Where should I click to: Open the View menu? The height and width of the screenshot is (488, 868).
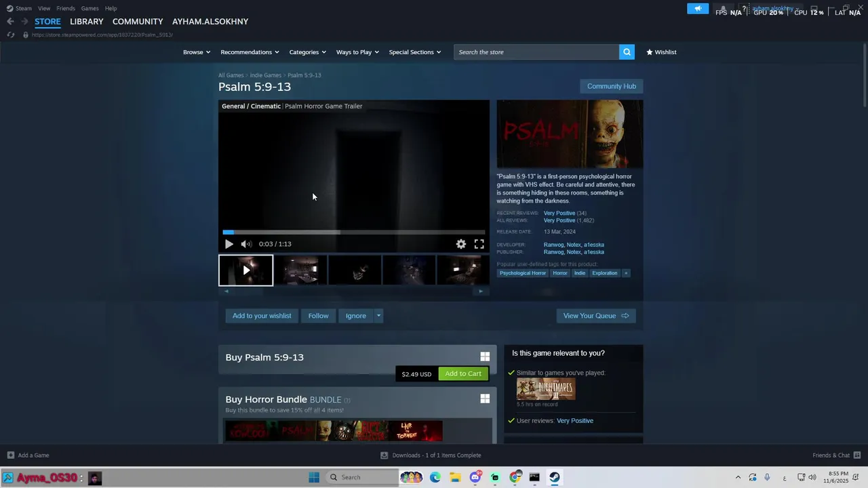tap(44, 8)
